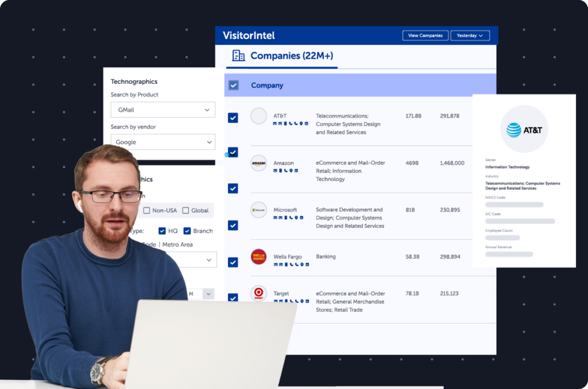Click the LinkedIn icon under Wells Fargo
The width and height of the screenshot is (588, 389).
pyautogui.click(x=307, y=264)
